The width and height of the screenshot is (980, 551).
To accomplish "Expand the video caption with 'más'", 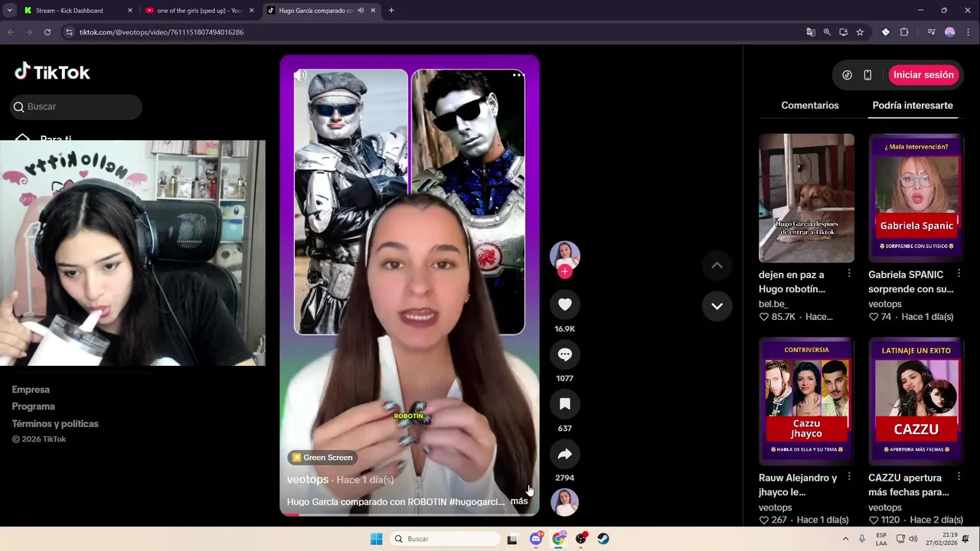I will pos(519,501).
